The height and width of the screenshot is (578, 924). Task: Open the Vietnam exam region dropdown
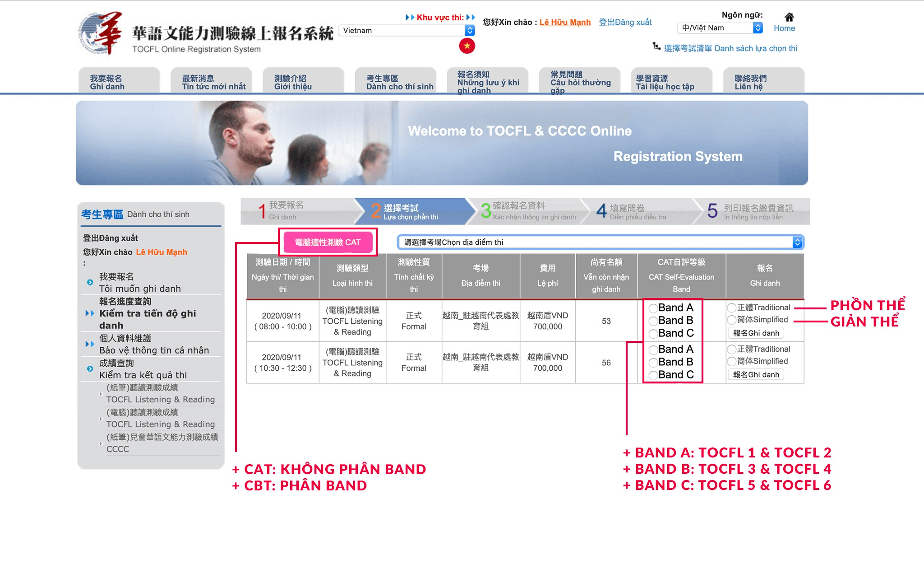(x=407, y=30)
